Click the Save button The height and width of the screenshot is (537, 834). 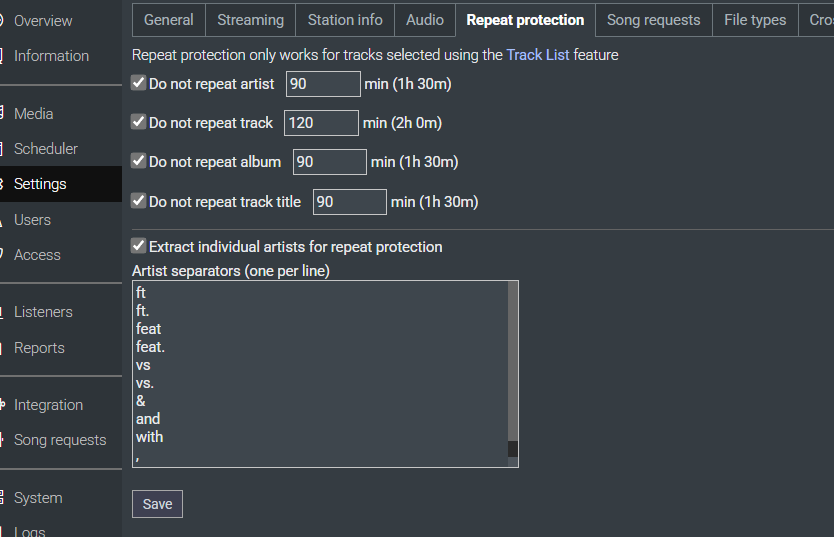click(x=157, y=504)
